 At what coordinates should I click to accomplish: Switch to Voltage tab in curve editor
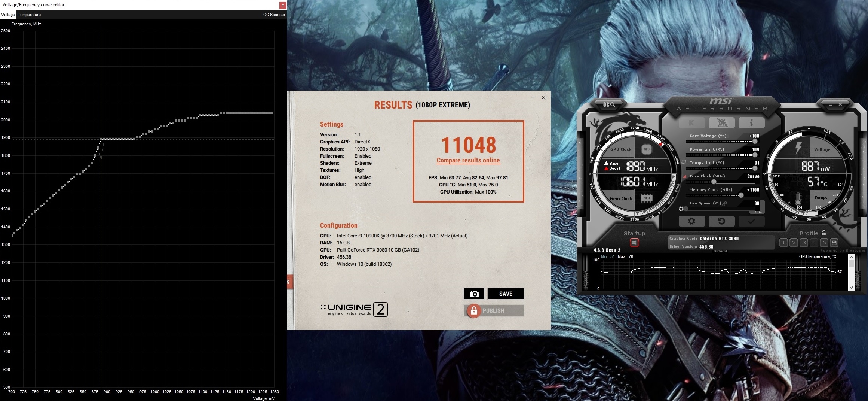click(8, 15)
